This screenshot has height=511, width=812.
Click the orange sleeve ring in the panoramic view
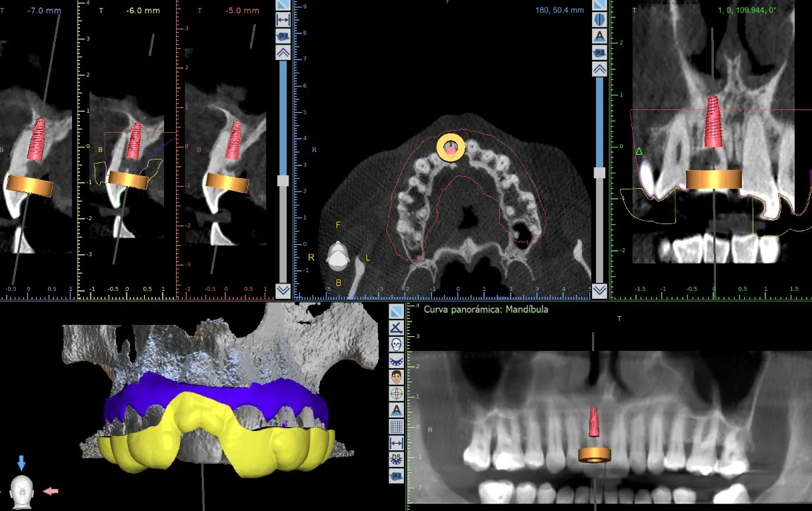tap(594, 455)
